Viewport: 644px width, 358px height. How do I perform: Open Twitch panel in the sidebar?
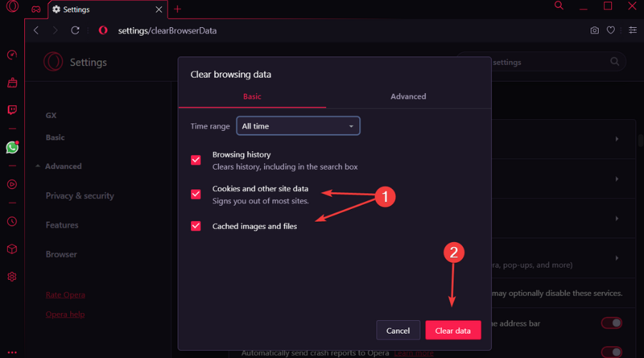point(12,110)
